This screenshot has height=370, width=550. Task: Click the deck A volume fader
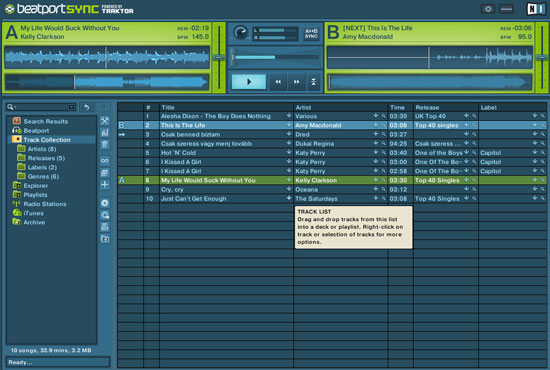coord(219,58)
